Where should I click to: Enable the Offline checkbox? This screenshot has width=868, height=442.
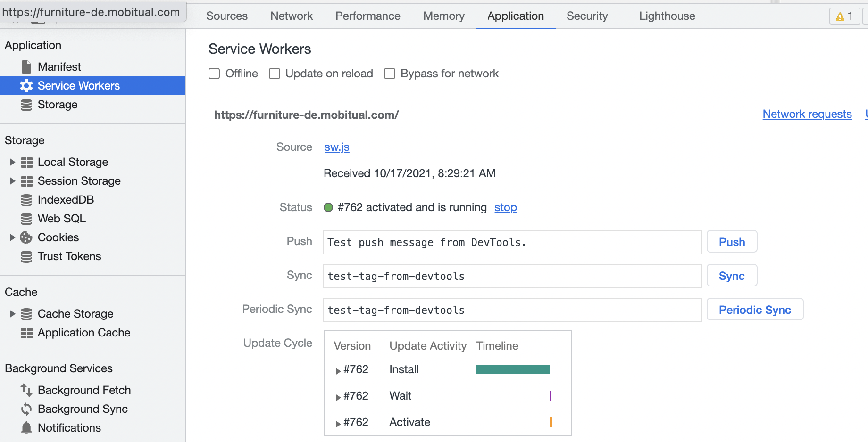[x=214, y=74]
